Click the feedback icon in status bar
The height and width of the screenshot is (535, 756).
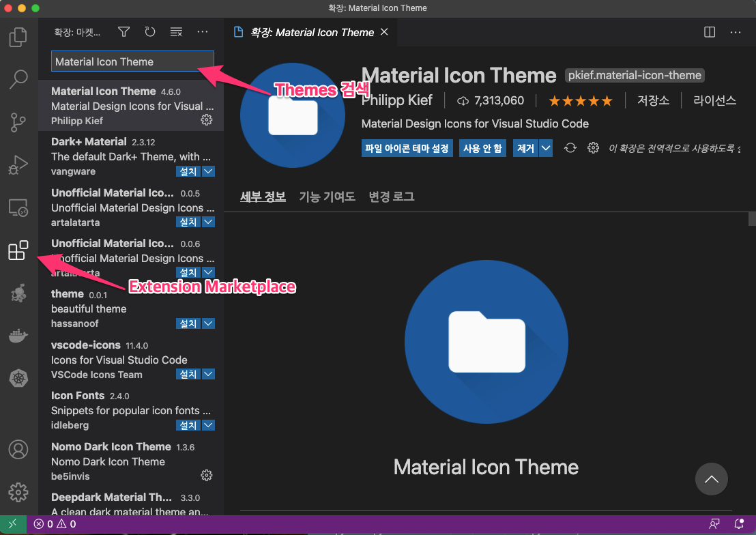714,524
